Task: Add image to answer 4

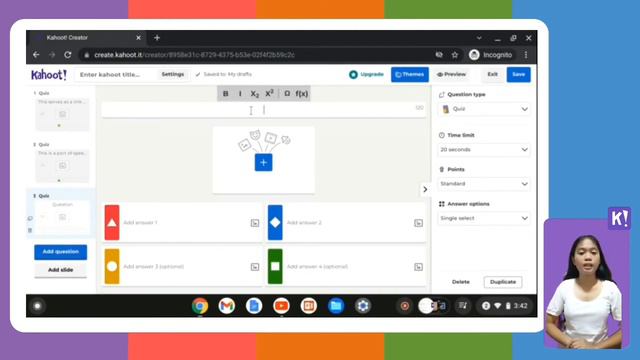Action: [x=418, y=267]
